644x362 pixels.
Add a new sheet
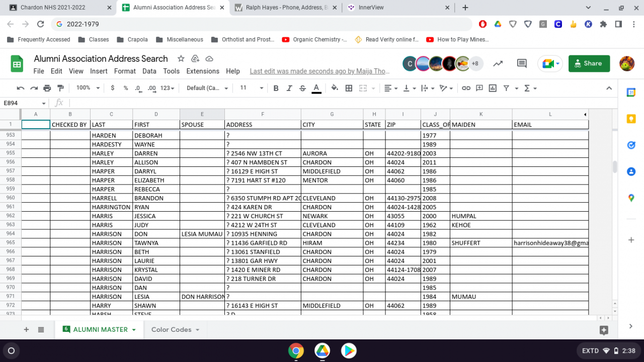(26, 329)
